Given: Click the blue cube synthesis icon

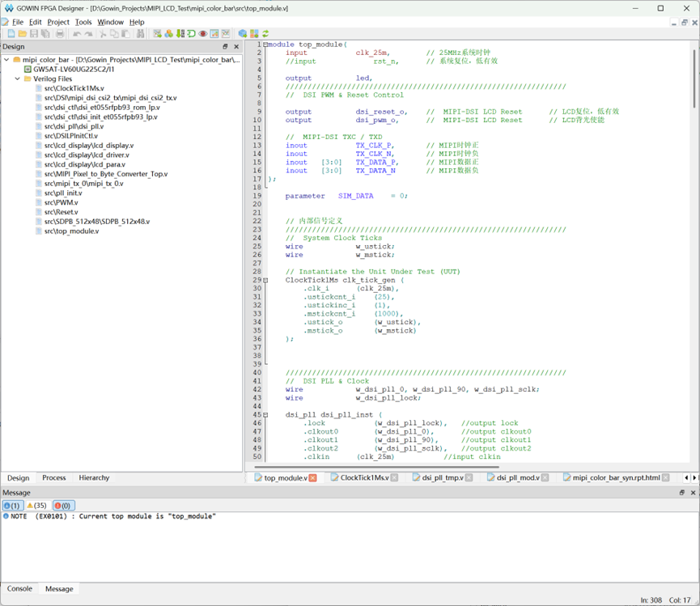Looking at the screenshot, I should (243, 34).
